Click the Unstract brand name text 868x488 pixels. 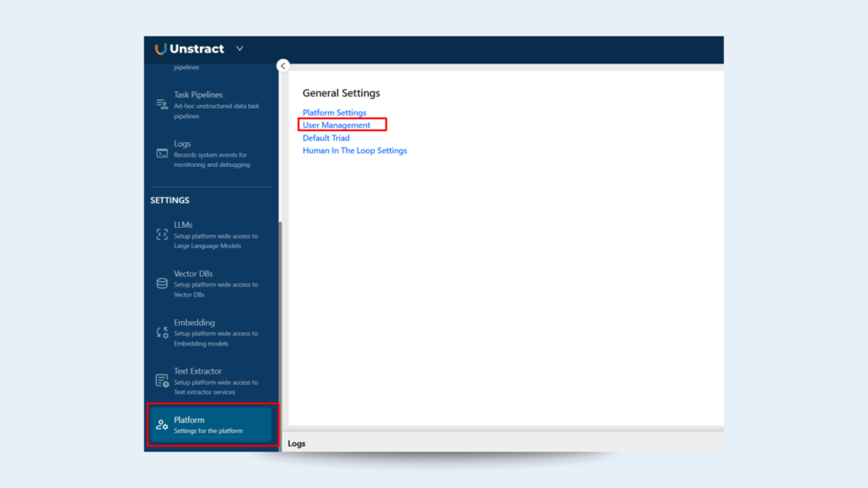click(x=197, y=48)
